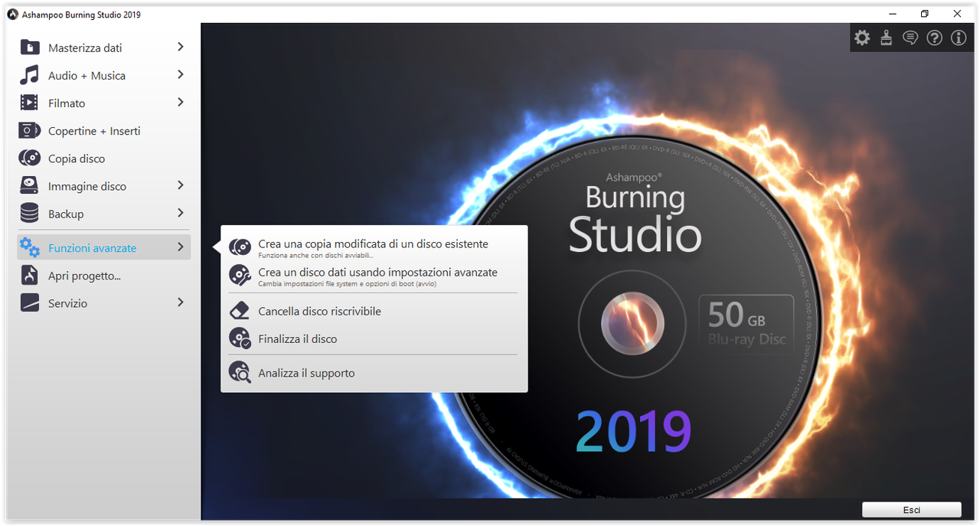This screenshot has width=980, height=526.
Task: Select Funzioni avanzate label
Action: click(92, 248)
